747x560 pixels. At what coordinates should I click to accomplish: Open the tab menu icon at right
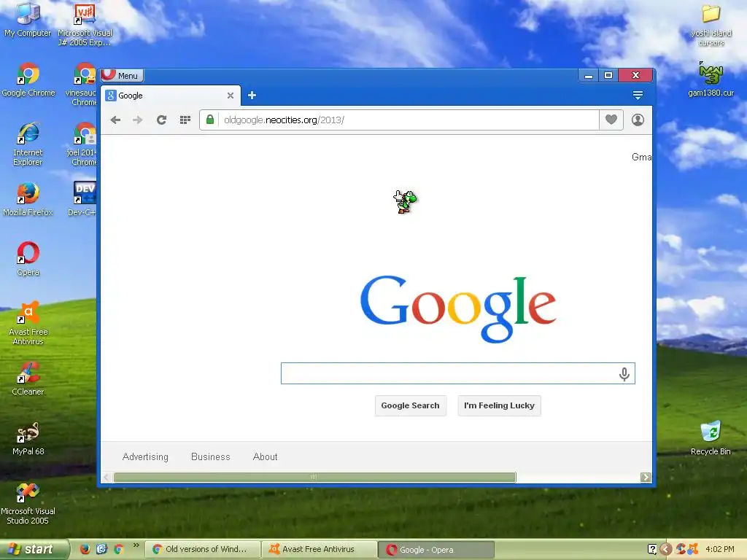pos(638,96)
